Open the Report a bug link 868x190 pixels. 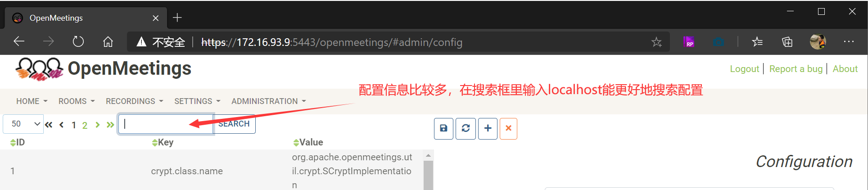tap(796, 69)
